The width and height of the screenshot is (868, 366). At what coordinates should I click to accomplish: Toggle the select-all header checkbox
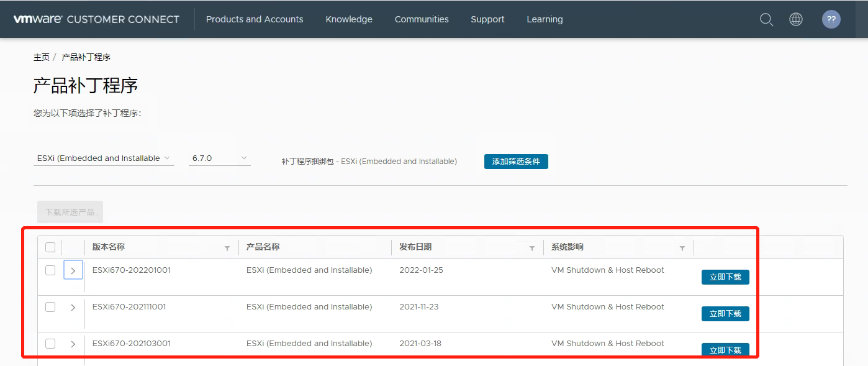click(x=50, y=247)
